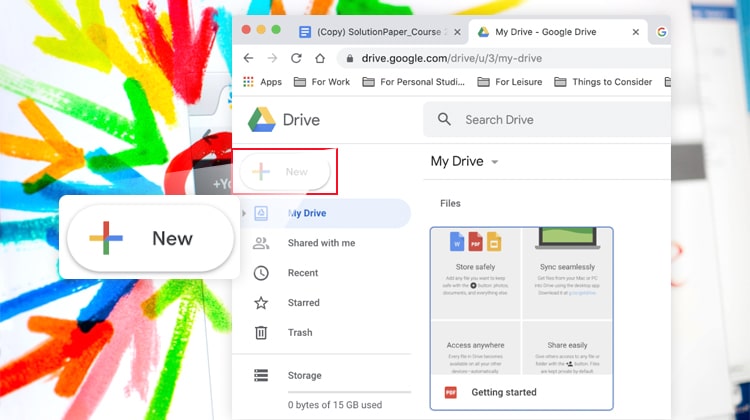Viewport: 750px width, 420px height.
Task: Click the colorful plus in enlarged New callout
Action: [106, 238]
